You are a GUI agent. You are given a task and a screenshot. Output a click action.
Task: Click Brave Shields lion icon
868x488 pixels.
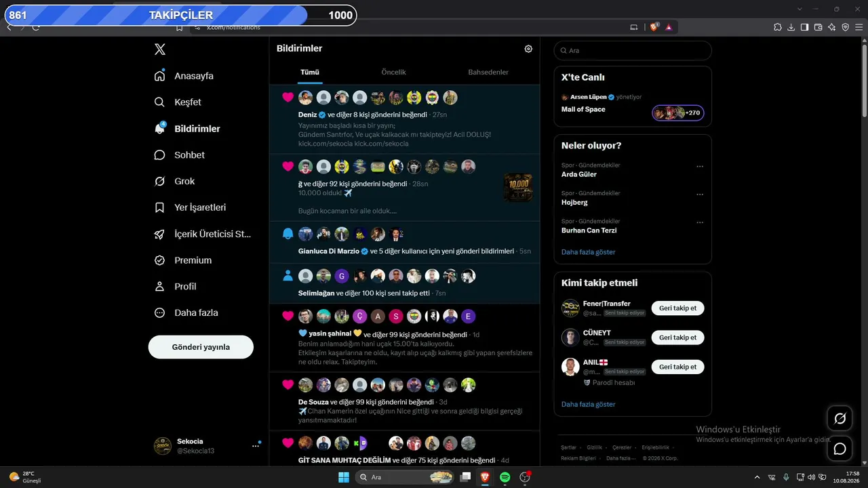(654, 27)
